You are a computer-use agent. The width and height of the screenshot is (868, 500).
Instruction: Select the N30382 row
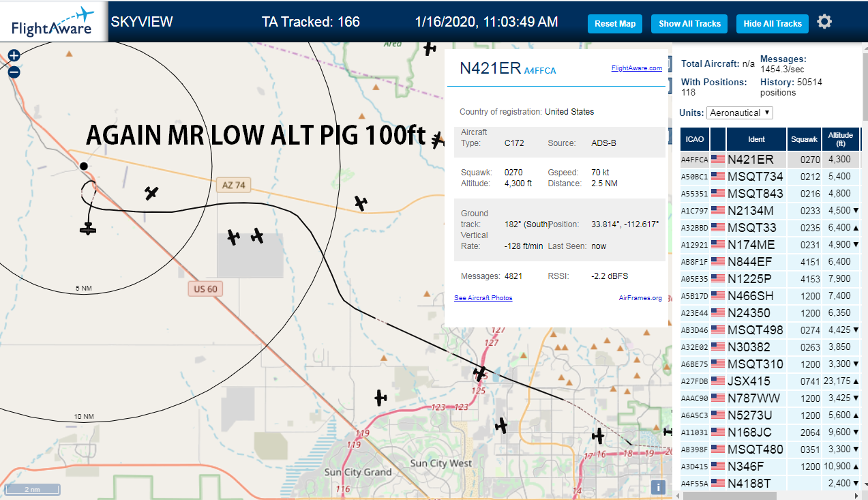pos(770,347)
